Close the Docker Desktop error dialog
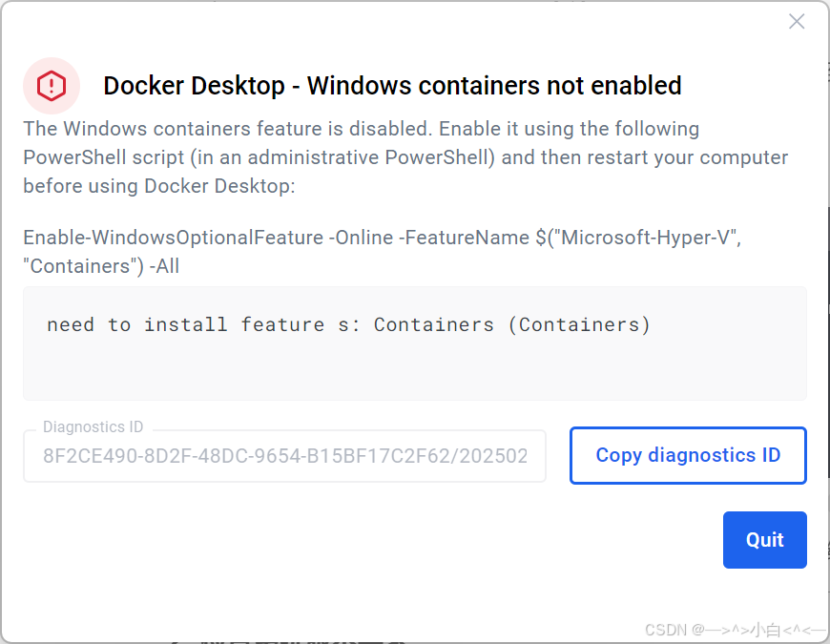The height and width of the screenshot is (644, 830). point(796,22)
